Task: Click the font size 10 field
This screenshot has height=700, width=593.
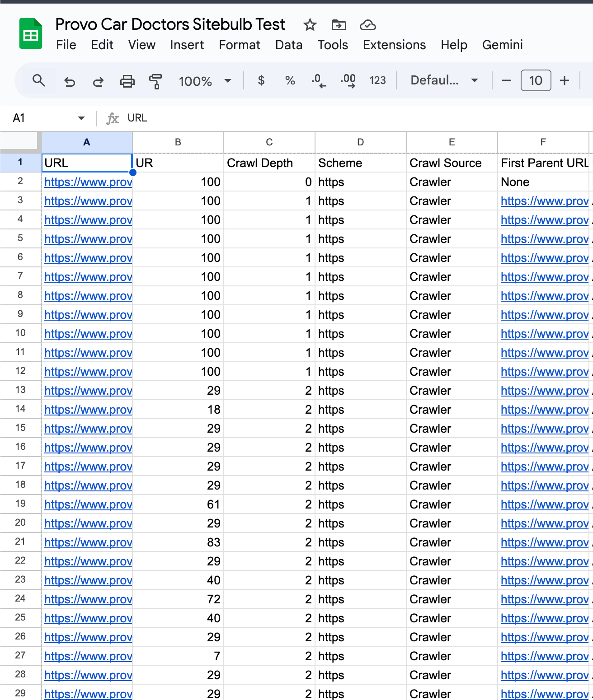Action: [x=536, y=81]
